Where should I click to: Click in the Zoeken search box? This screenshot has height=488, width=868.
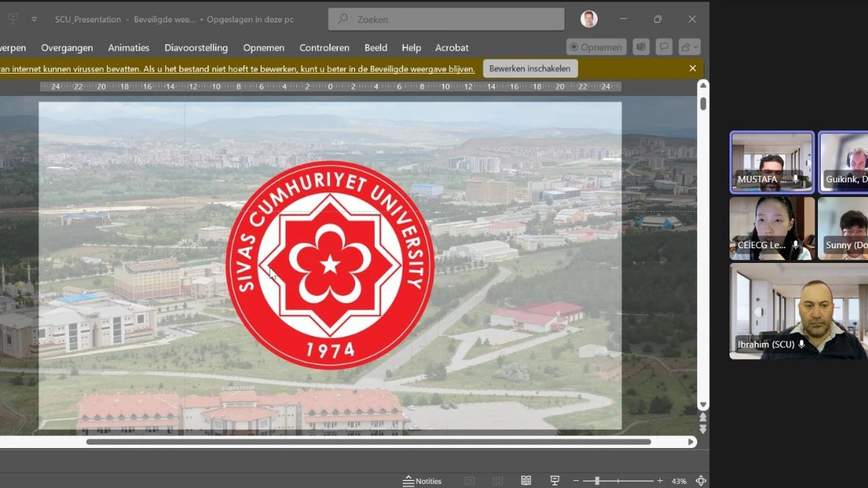pyautogui.click(x=446, y=19)
